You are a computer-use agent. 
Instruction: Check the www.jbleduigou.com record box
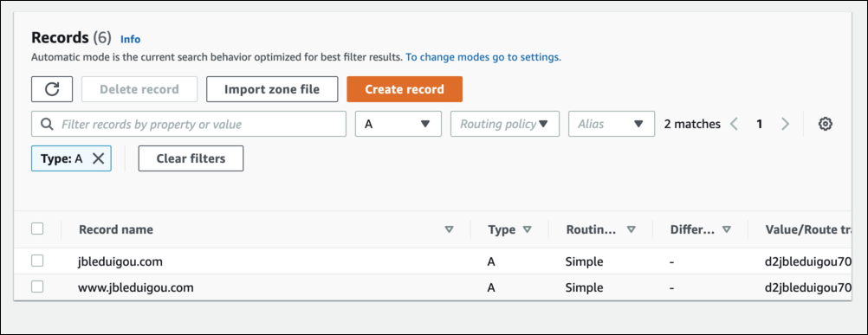[x=37, y=287]
